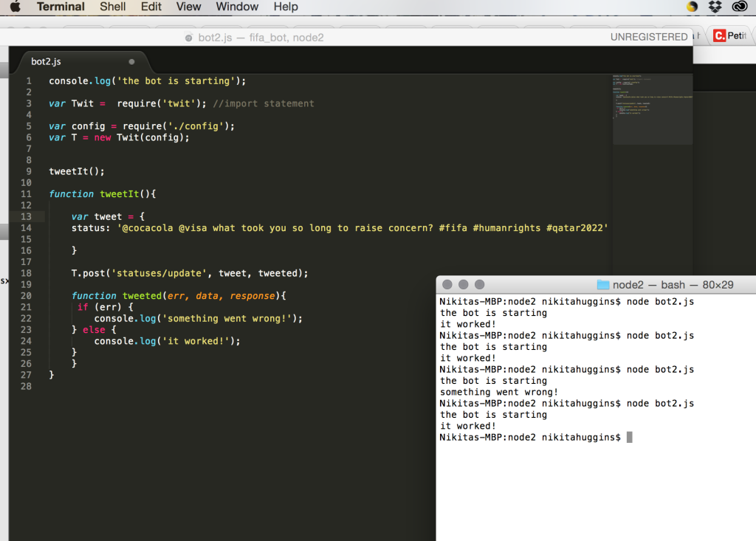
Task: Click the 'var T = new Twit(config);' line
Action: (119, 137)
